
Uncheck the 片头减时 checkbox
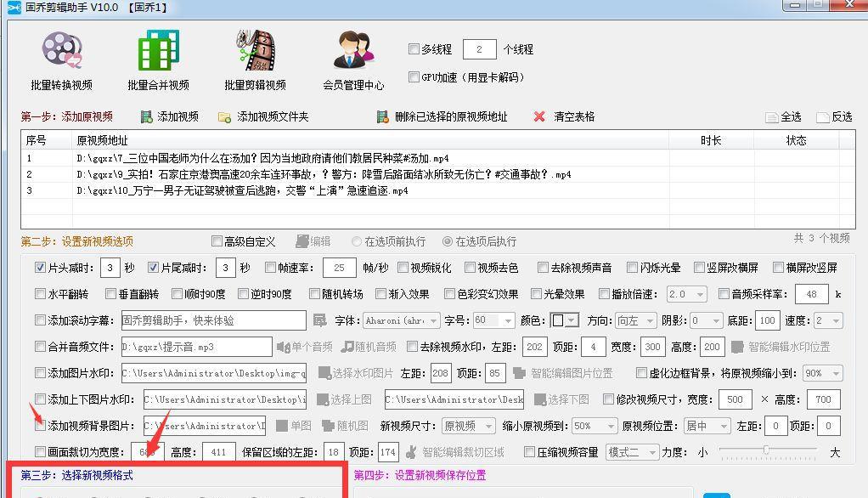point(40,267)
